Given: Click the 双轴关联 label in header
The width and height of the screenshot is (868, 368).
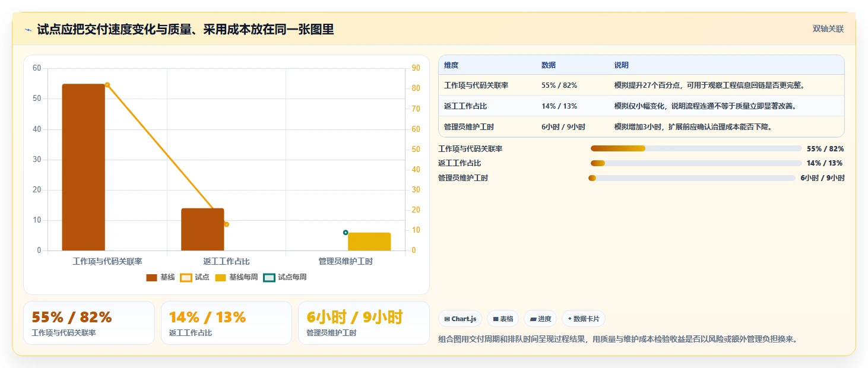Looking at the screenshot, I should pos(828,29).
